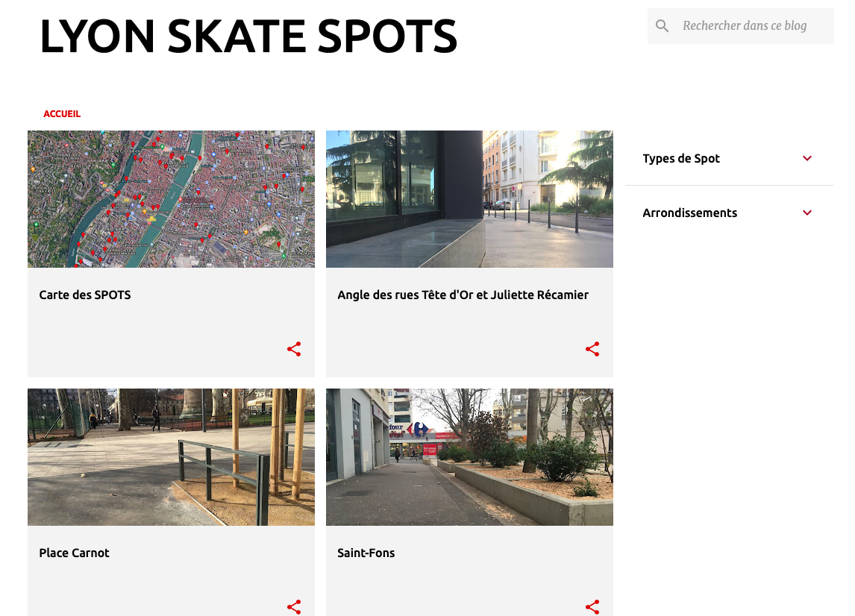Click the LYON SKATE SPOTS blog title
The image size is (855, 616).
click(248, 36)
